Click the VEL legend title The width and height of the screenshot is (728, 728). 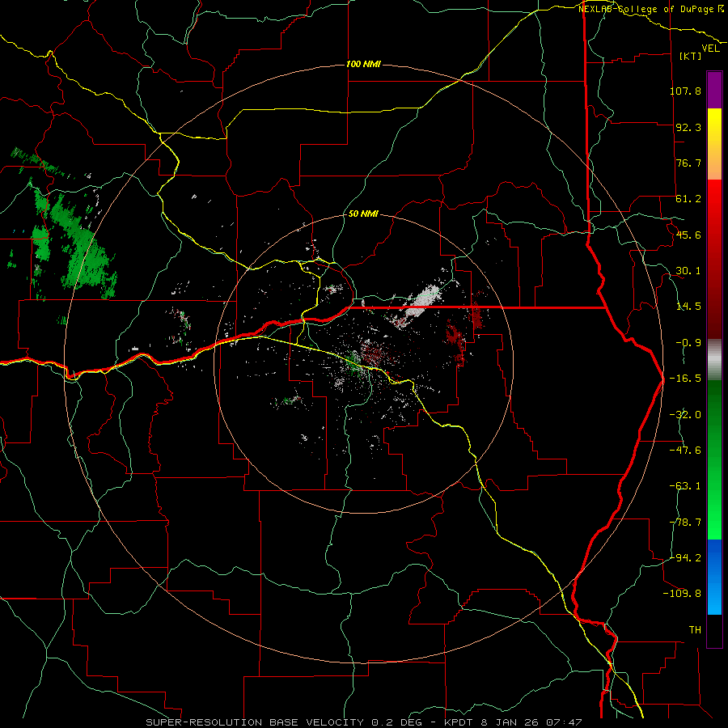coord(710,49)
